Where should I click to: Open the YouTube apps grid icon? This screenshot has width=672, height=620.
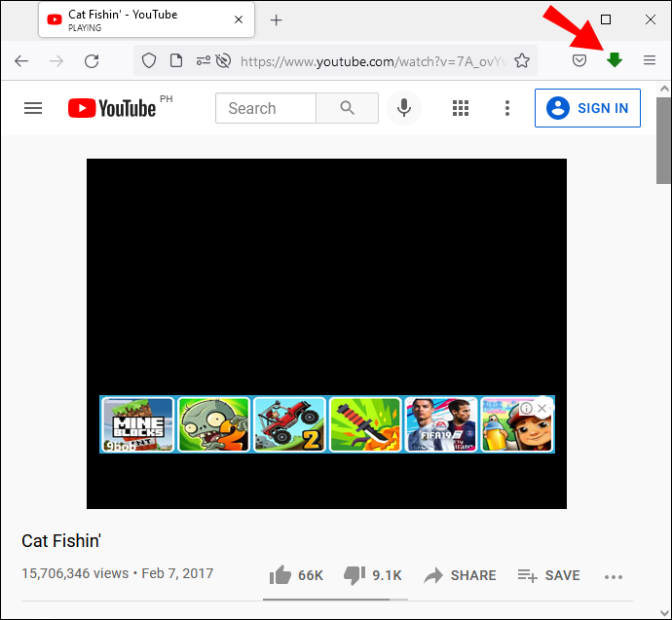click(461, 108)
